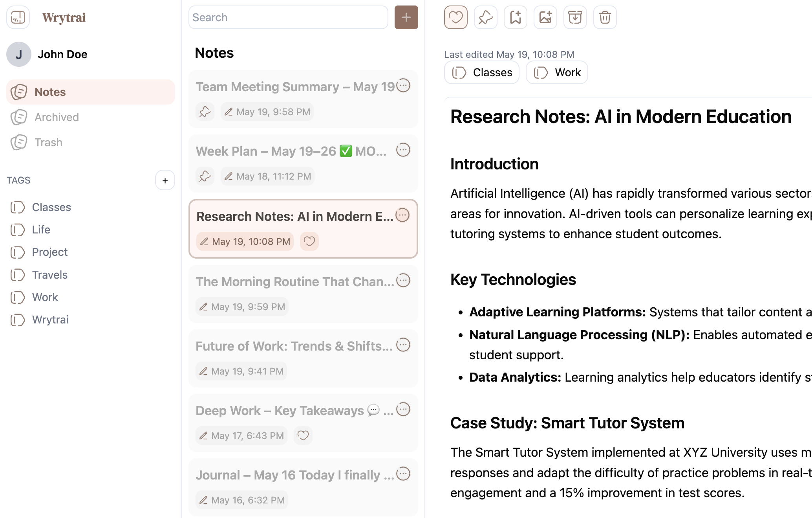Click the Classes tag chip on the note
812x518 pixels.
click(x=482, y=73)
